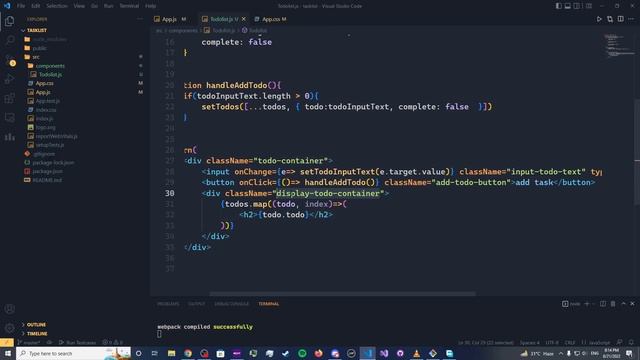Image resolution: width=640 pixels, height=360 pixels.
Task: Open the Terminal menu
Action: (129, 6)
